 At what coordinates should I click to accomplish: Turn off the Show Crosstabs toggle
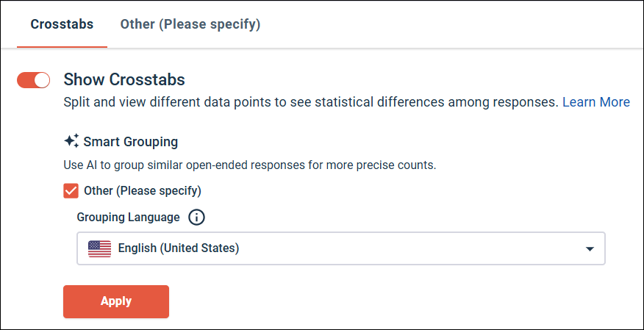tap(34, 80)
